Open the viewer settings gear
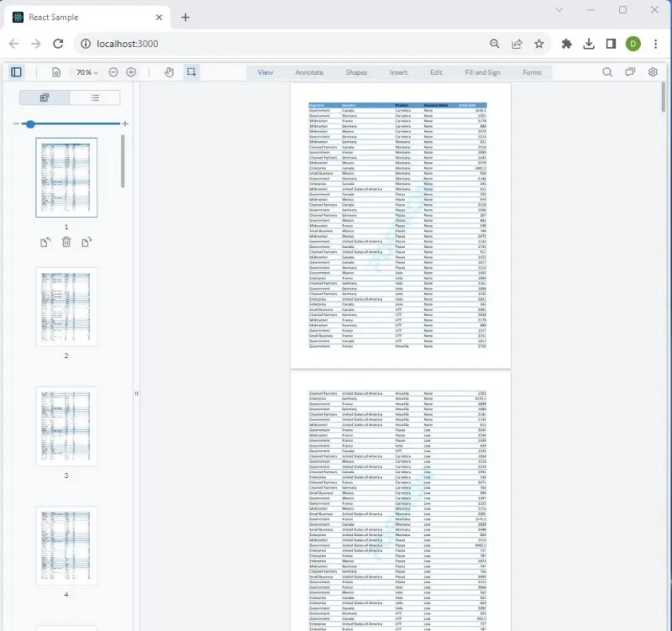Viewport: 672px width, 631px height. (x=653, y=72)
